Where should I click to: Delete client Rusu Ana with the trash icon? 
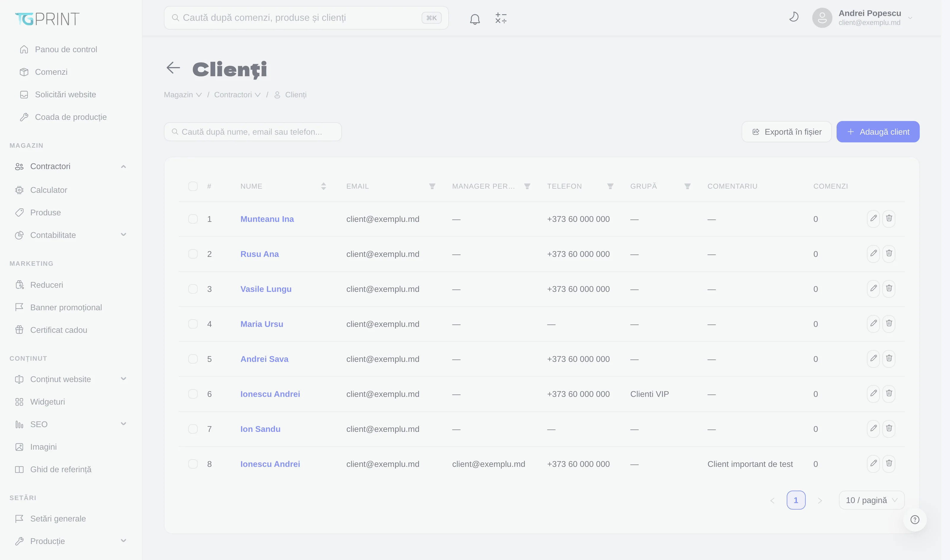click(889, 254)
